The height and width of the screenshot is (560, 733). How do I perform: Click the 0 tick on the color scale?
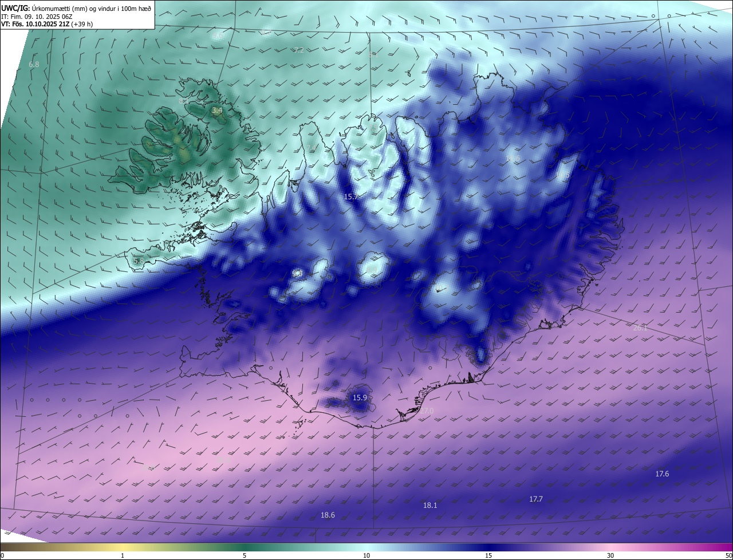coord(2,555)
